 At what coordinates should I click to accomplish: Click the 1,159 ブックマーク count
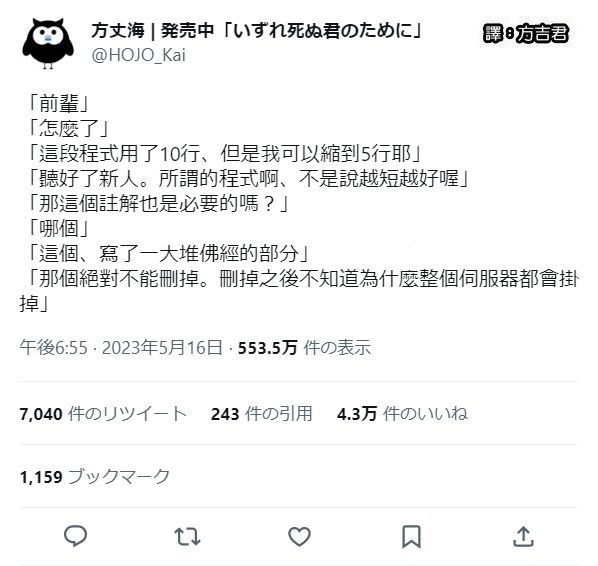(95, 476)
